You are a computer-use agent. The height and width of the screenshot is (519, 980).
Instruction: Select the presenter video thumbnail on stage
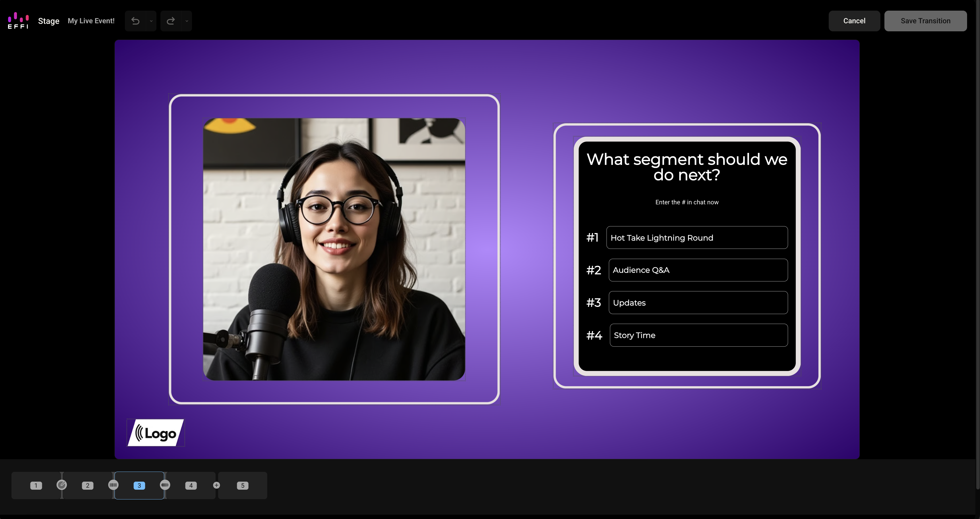pyautogui.click(x=334, y=249)
